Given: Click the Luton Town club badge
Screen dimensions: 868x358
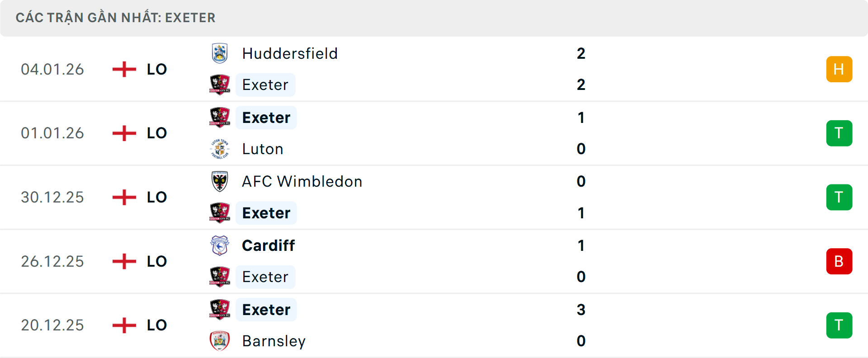Looking at the screenshot, I should point(220,149).
